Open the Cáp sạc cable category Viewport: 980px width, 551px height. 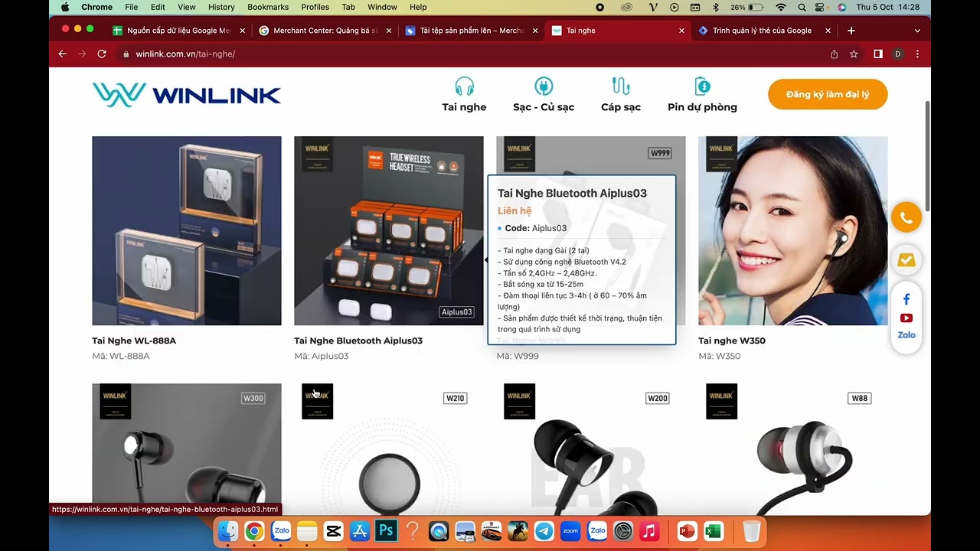(621, 95)
